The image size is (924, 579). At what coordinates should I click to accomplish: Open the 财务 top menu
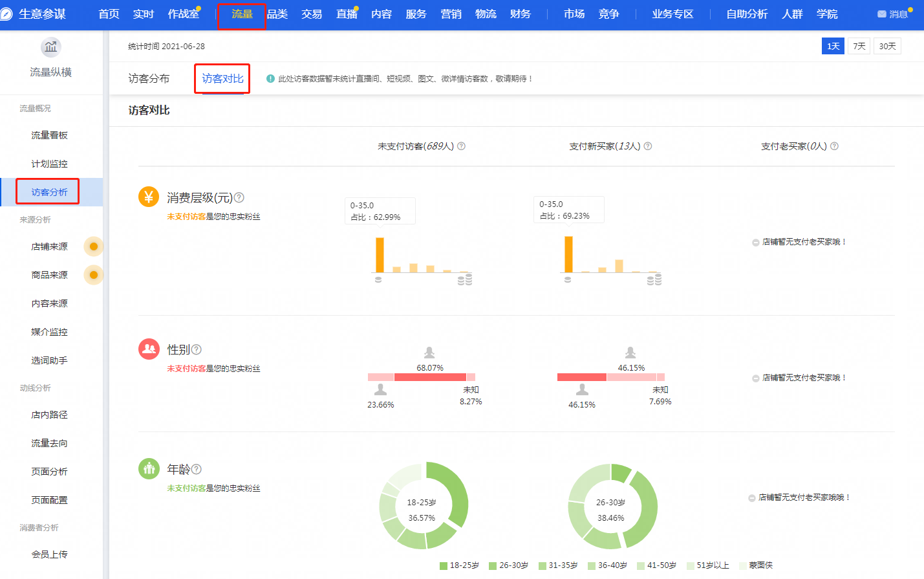[521, 14]
